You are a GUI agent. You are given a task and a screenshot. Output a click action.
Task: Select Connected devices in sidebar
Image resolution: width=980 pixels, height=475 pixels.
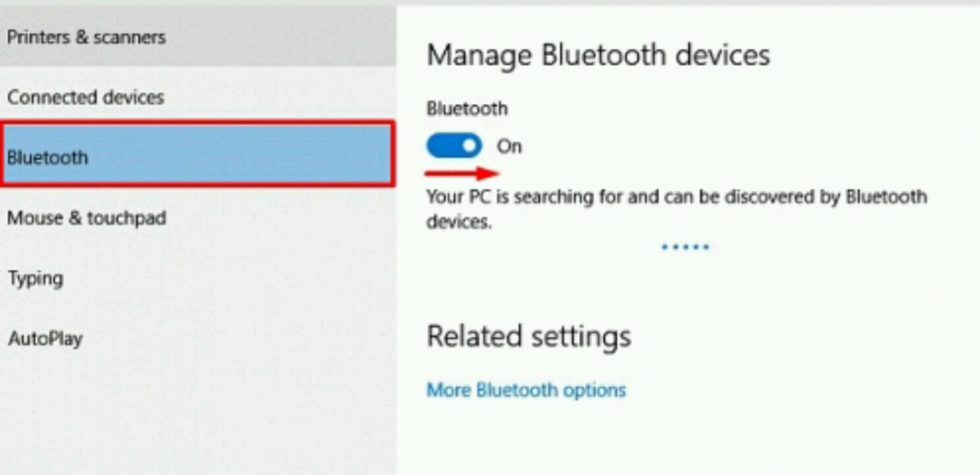click(x=198, y=97)
